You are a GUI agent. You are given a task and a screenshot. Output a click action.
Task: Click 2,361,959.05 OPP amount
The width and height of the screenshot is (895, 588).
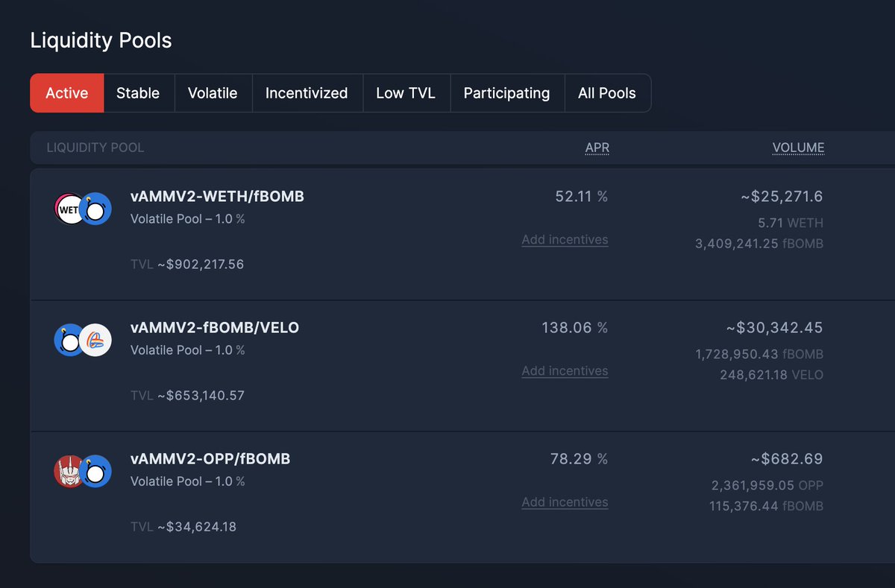pyautogui.click(x=767, y=485)
